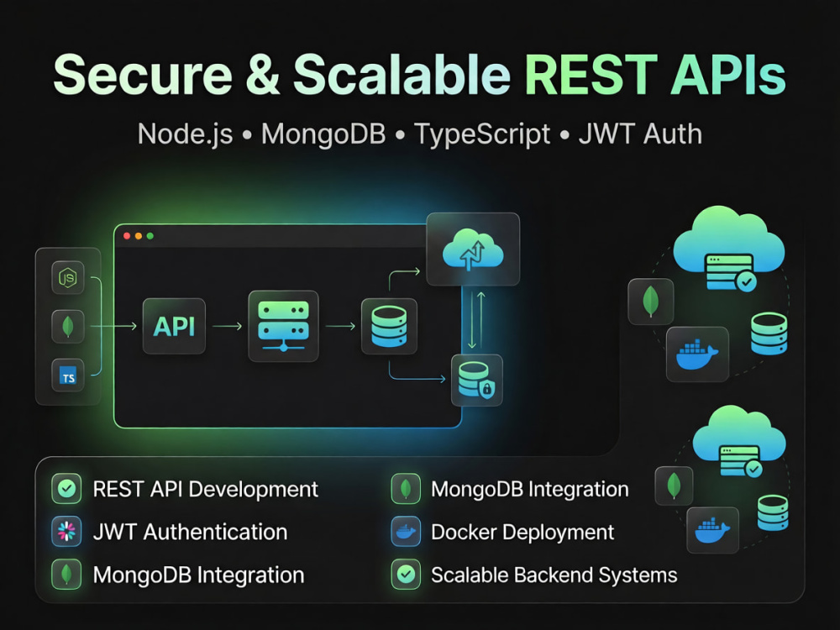This screenshot has width=840, height=630.
Task: Click the colorful JWT icon beside JWT Authentication
Action: pos(66,532)
